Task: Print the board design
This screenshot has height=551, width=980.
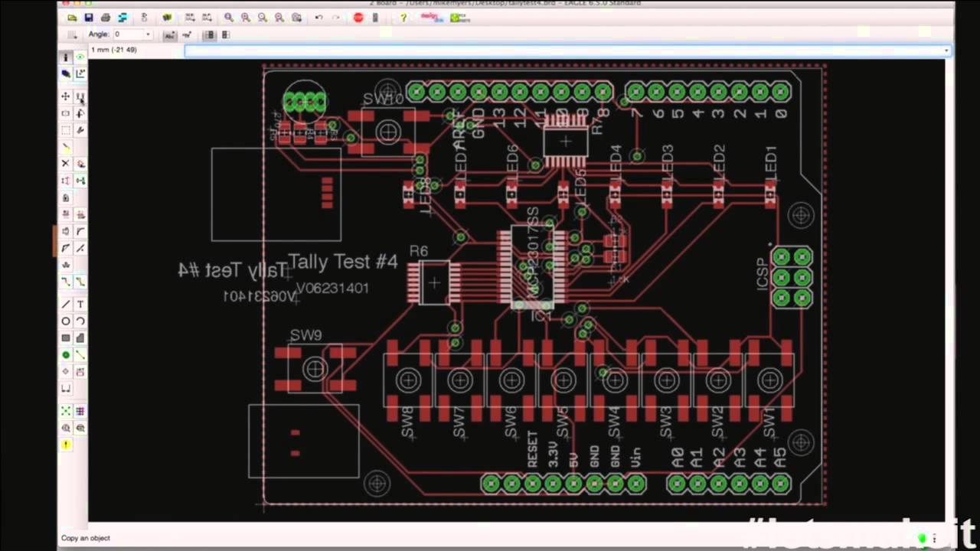Action: [106, 18]
